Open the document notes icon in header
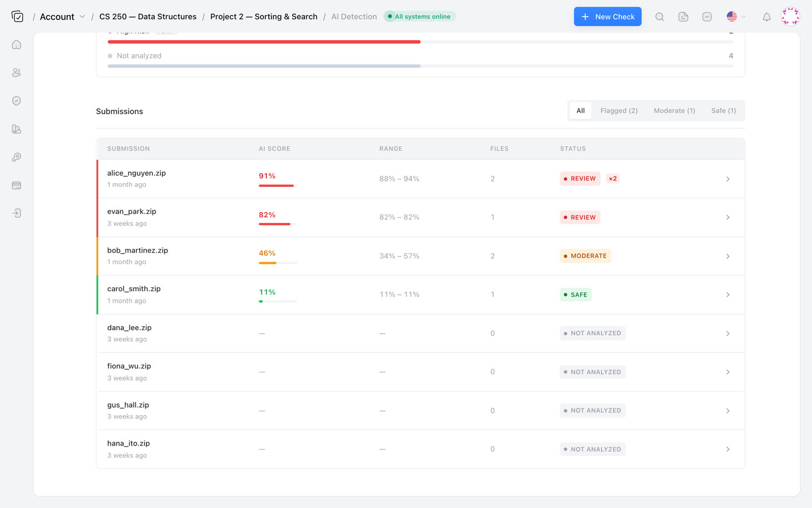 683,17
